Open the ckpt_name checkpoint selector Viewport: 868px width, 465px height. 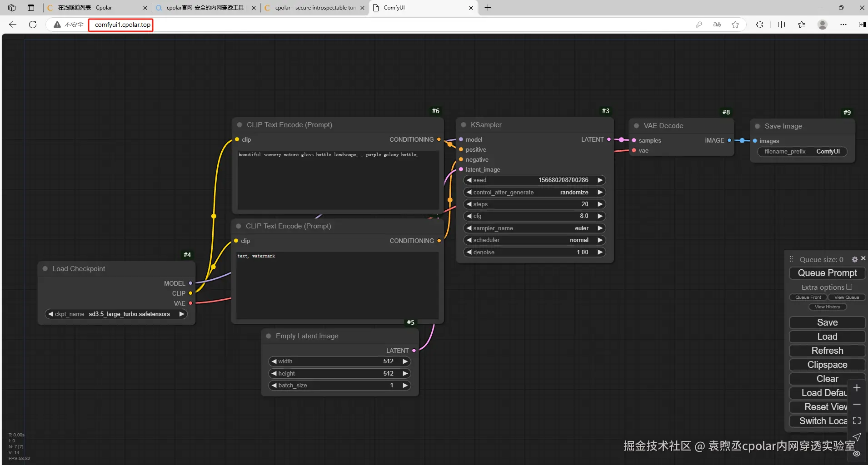116,314
